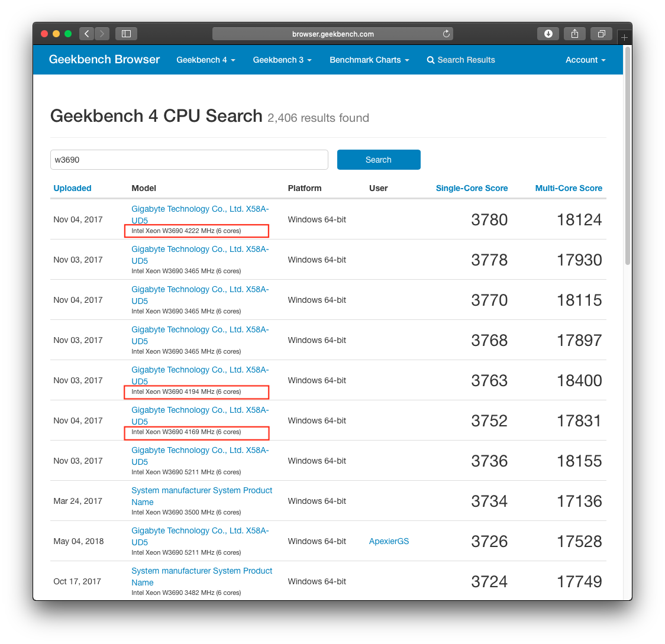Viewport: 665px width, 644px height.
Task: Open Gigabyte X58A-UD5 result scoring 3736
Action: pos(200,456)
